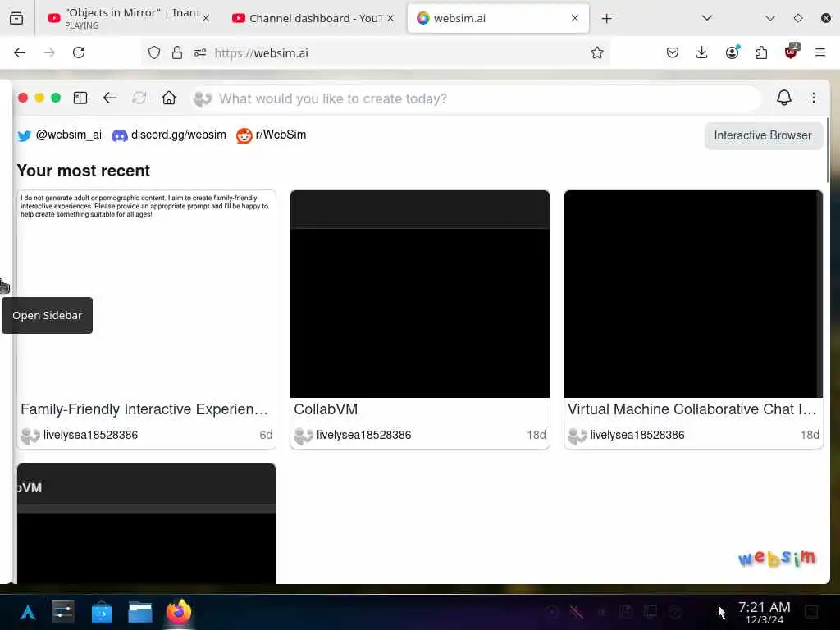Click the Open Sidebar button
The width and height of the screenshot is (840, 630).
tap(47, 315)
